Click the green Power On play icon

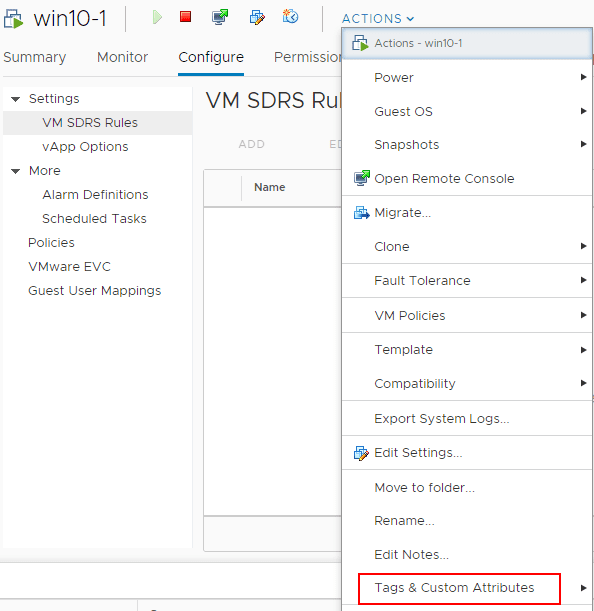click(x=157, y=17)
